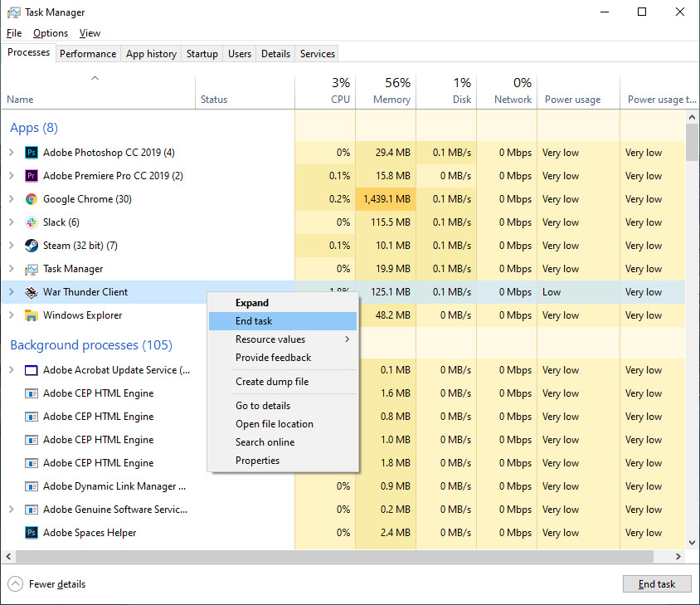Viewport: 700px width, 605px height.
Task: Select Search online in context menu
Action: tap(283, 442)
